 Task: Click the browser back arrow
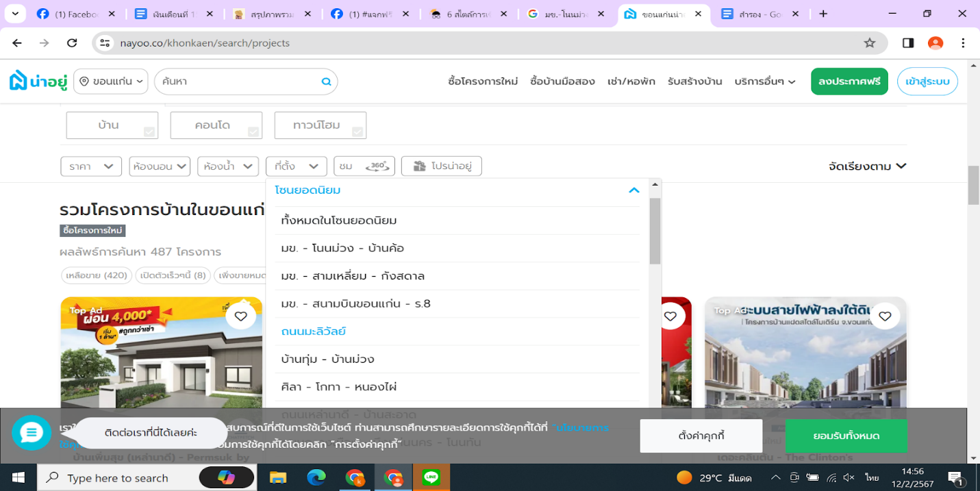[17, 42]
